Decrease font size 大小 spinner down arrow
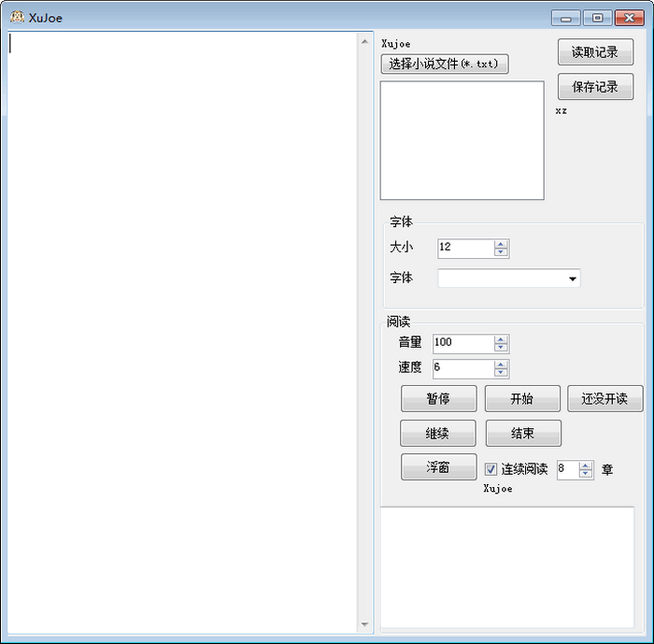Viewport: 654px width, 644px height. coord(501,252)
